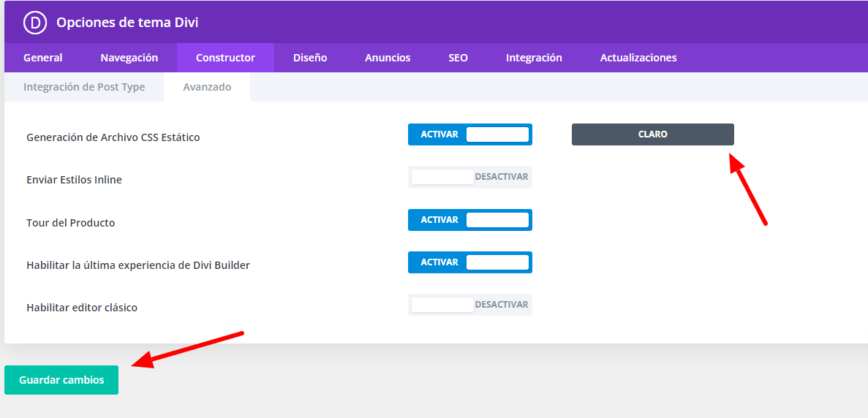This screenshot has height=418, width=868.
Task: Switch to the Navegación tab
Action: tap(129, 58)
